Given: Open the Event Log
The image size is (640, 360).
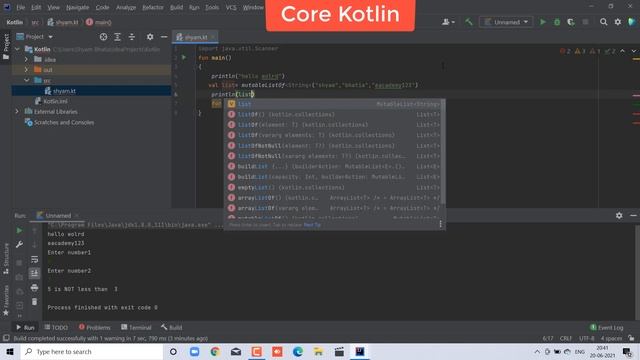Looking at the screenshot, I should point(607,327).
